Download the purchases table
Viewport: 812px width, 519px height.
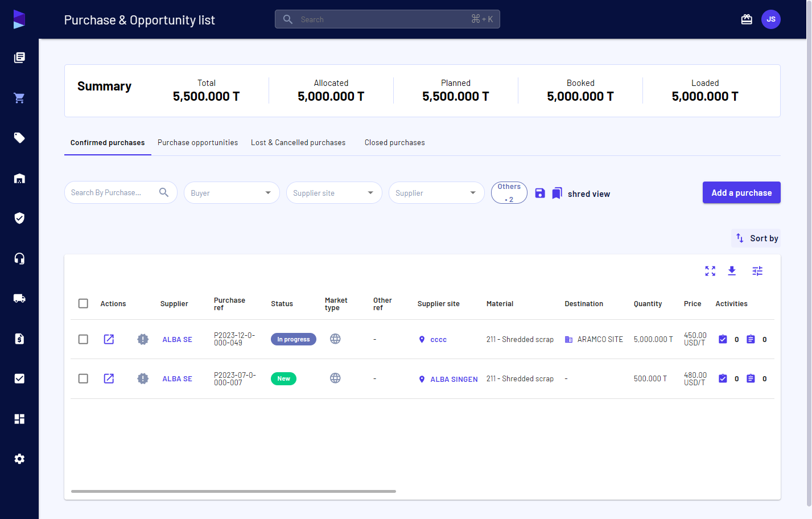coord(732,271)
